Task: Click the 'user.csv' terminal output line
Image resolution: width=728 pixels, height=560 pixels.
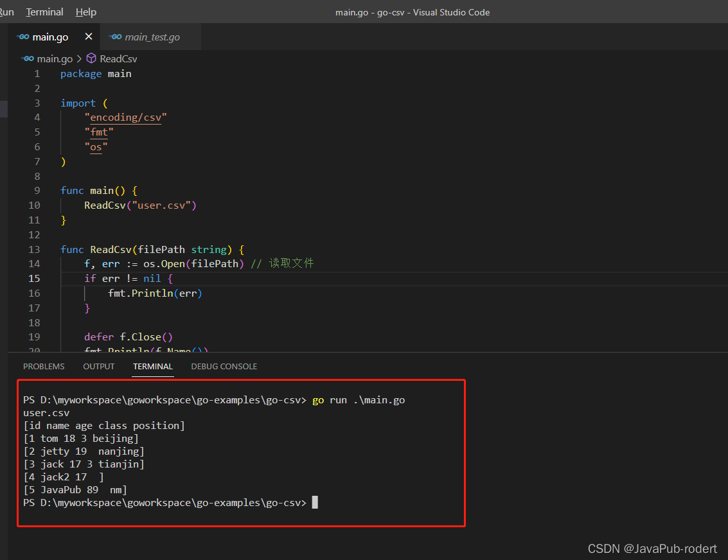Action: point(46,413)
